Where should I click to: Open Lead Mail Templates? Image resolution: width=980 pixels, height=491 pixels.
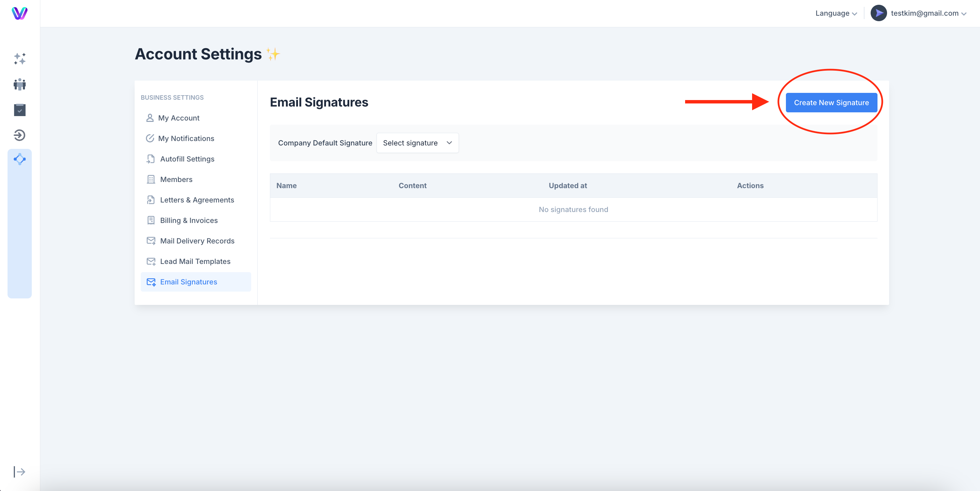click(195, 262)
